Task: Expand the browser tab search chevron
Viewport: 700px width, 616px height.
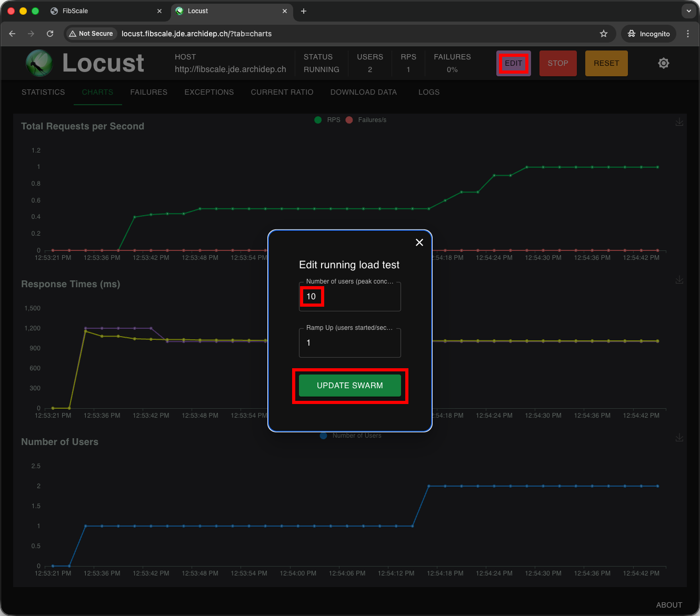Action: pyautogui.click(x=689, y=11)
